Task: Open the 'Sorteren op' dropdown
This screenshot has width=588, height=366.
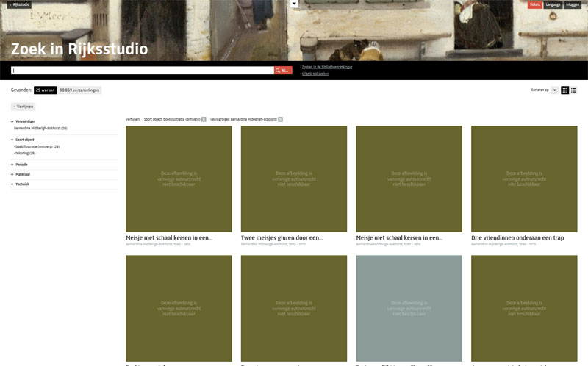Action: click(554, 90)
